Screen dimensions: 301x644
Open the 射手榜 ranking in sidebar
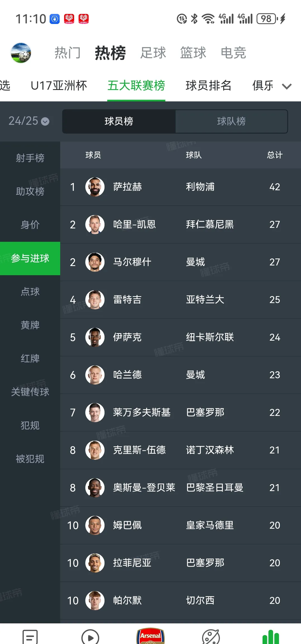coord(30,158)
